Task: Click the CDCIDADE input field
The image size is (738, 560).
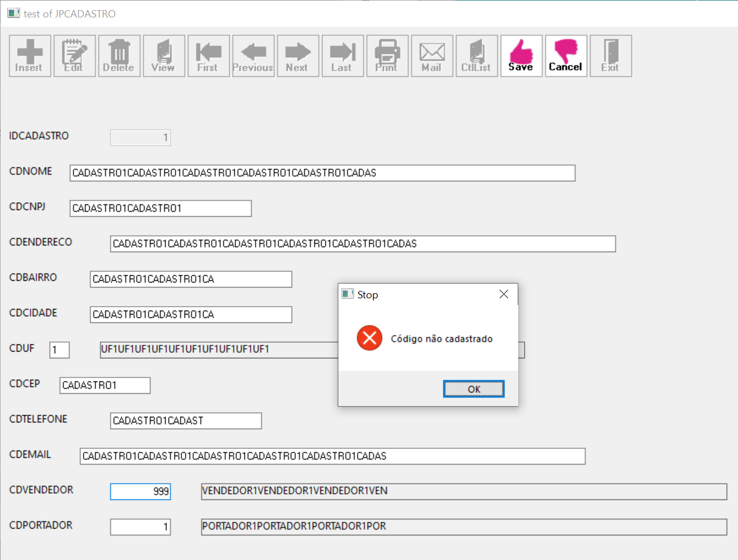Action: tap(191, 315)
